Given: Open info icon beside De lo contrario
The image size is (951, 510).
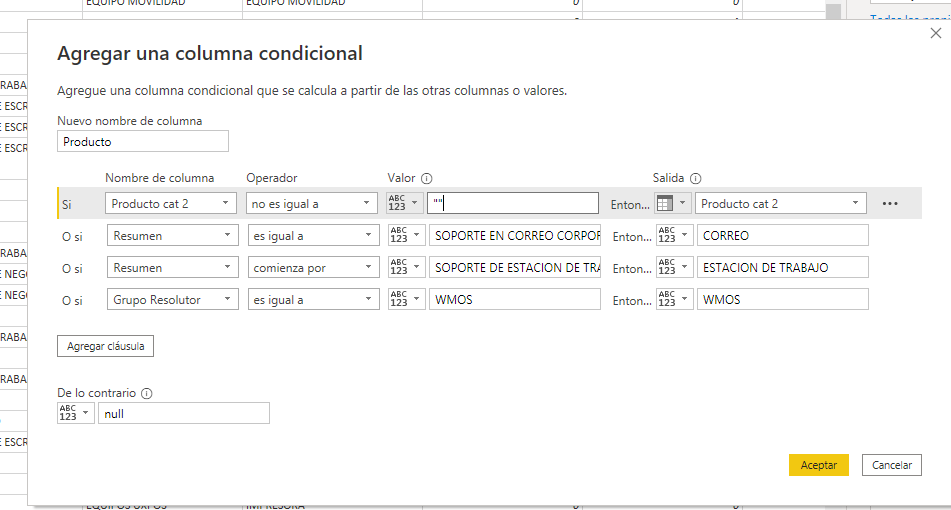Looking at the screenshot, I should (146, 394).
